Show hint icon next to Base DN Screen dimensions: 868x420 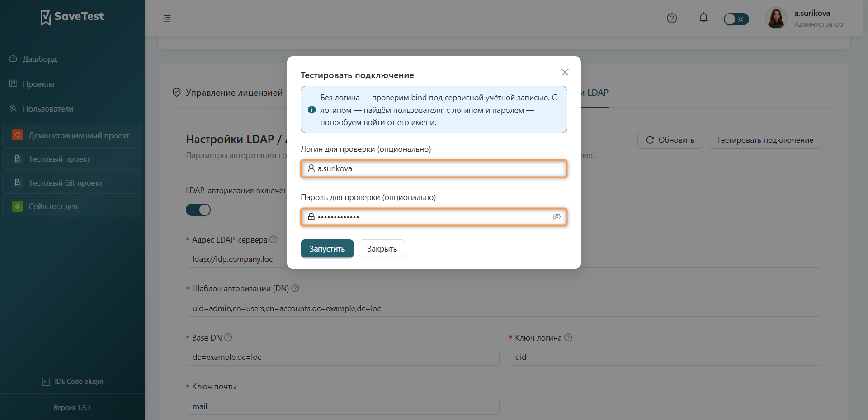pyautogui.click(x=228, y=337)
